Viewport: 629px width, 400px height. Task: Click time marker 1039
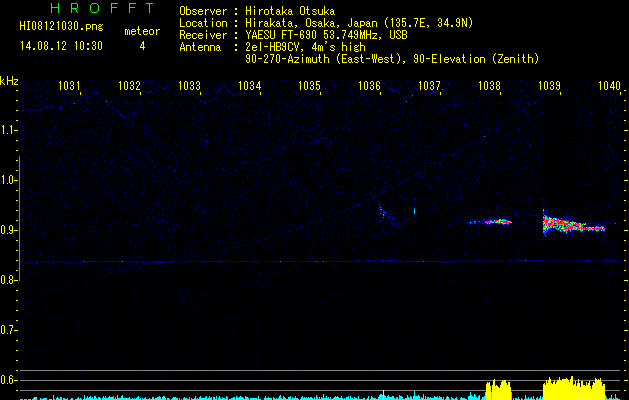pyautogui.click(x=550, y=85)
